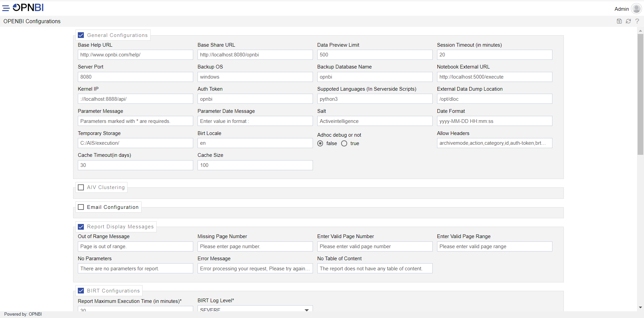Viewport: 644px width, 318px height.
Task: Edit the Enter Valid Page Range field
Action: tap(495, 246)
